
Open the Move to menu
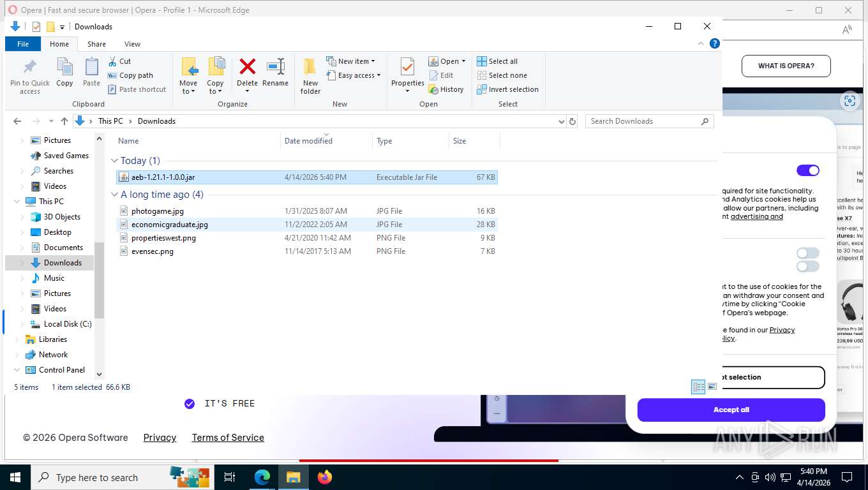tap(188, 76)
